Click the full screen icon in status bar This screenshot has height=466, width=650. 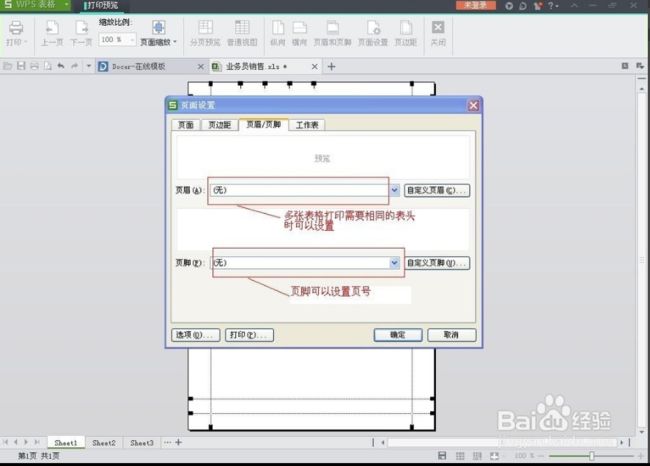tap(494, 456)
